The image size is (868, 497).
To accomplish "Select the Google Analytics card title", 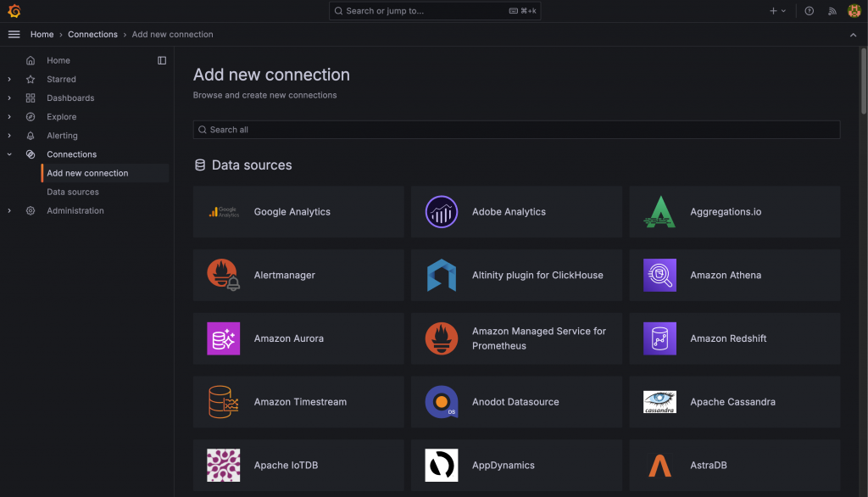I will coord(292,212).
